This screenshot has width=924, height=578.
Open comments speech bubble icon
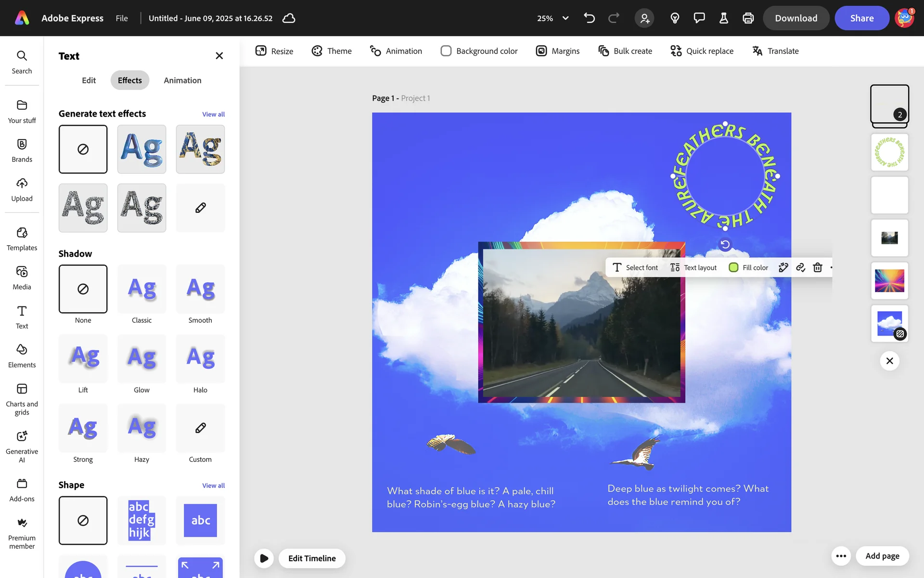click(x=699, y=18)
